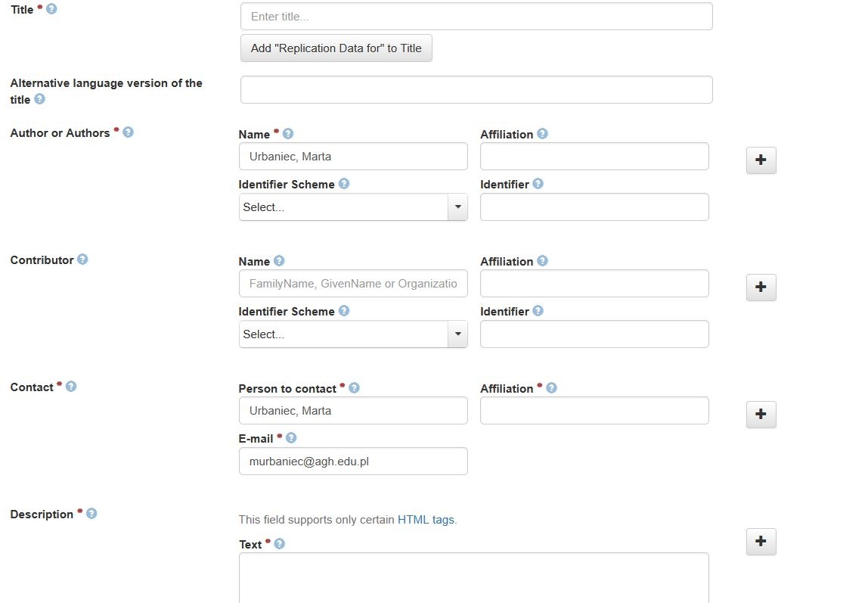Click Add "Replication Data for" to Title button
Viewport: 868px width, 603px height.
point(336,48)
